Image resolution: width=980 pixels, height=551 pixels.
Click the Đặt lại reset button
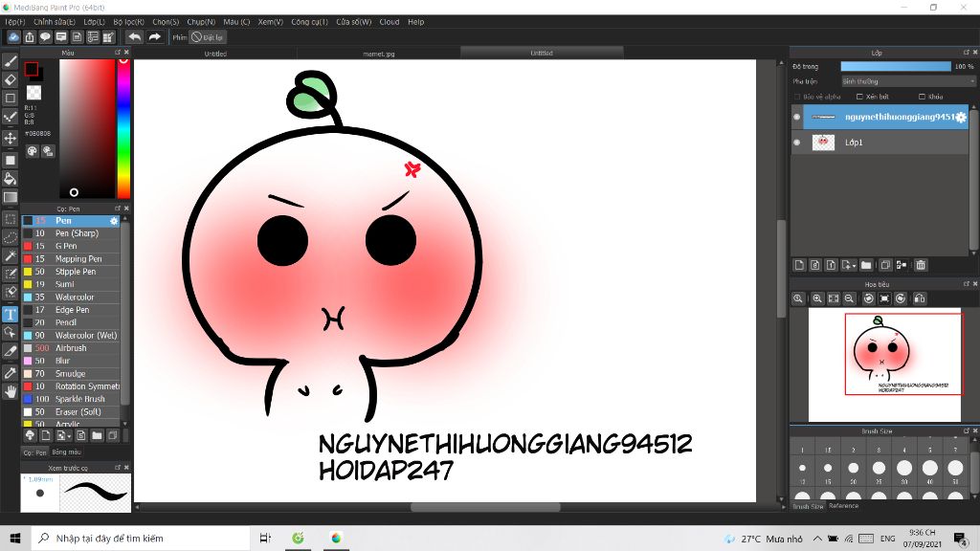[208, 37]
